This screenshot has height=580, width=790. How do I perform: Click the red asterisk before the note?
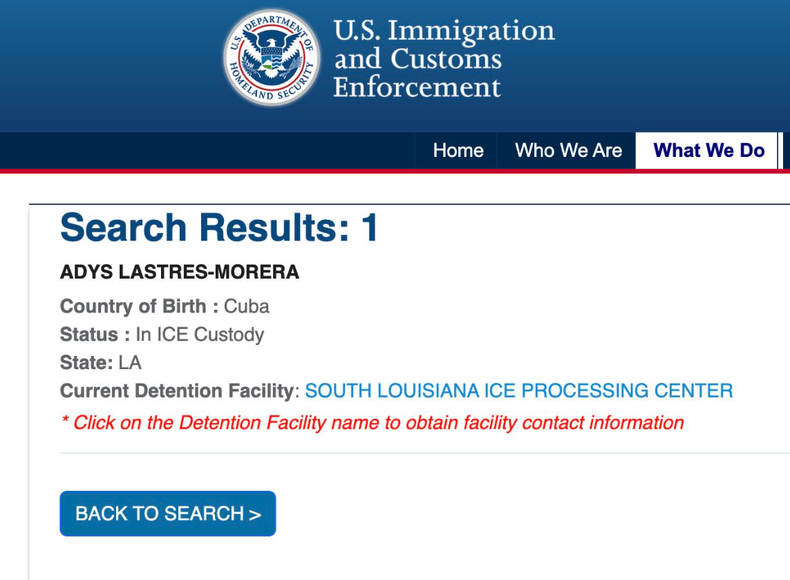[65, 419]
